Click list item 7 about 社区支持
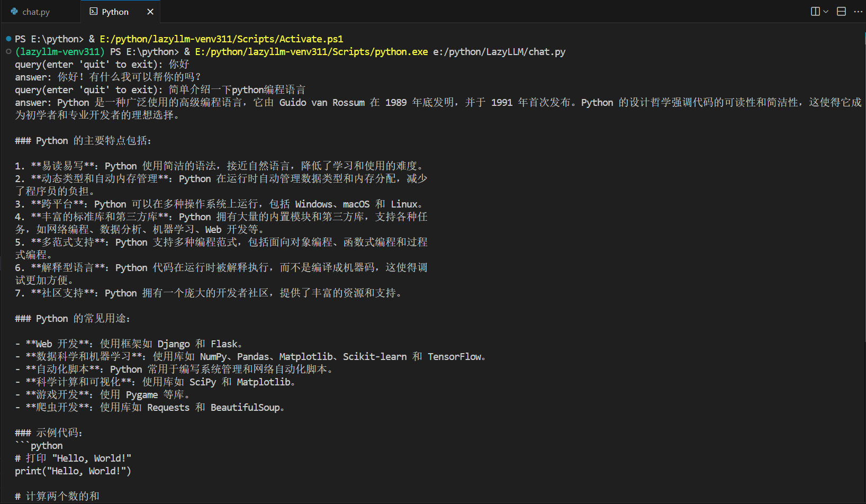 209,293
